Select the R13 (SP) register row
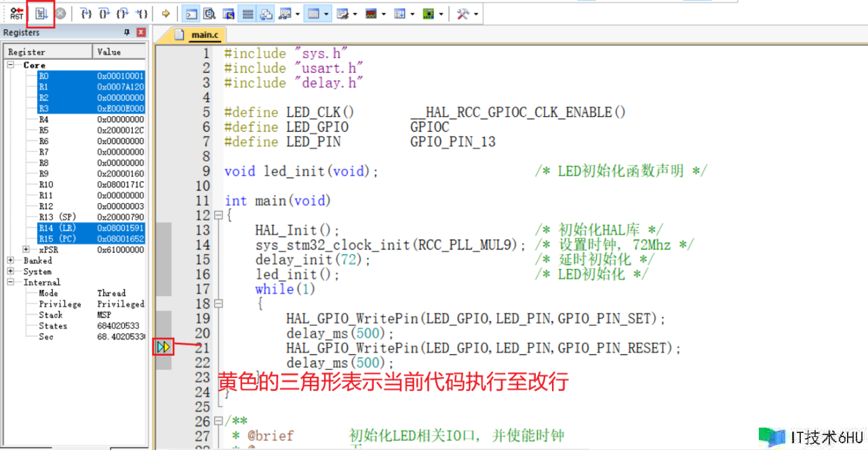868x450 pixels. click(x=58, y=217)
